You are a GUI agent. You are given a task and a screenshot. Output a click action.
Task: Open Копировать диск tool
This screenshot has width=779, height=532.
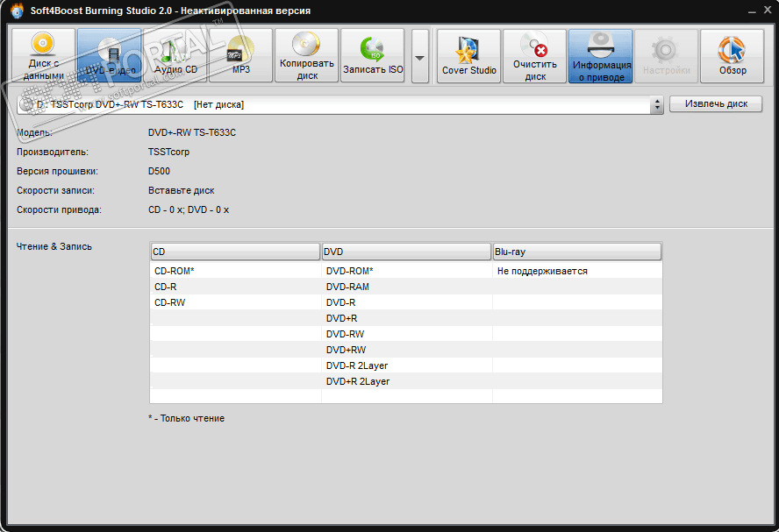point(306,55)
